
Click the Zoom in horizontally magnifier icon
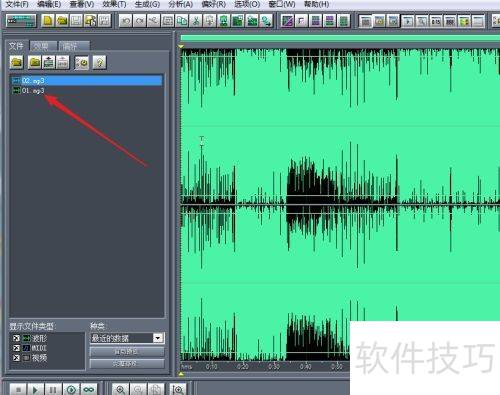[120, 389]
